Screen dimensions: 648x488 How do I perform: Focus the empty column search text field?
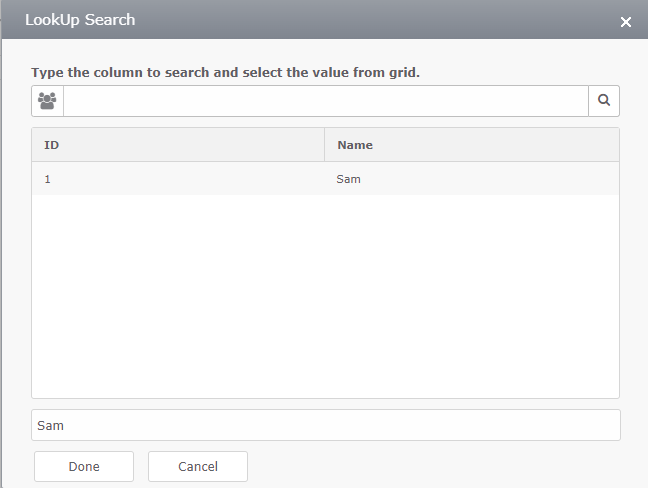[326, 101]
